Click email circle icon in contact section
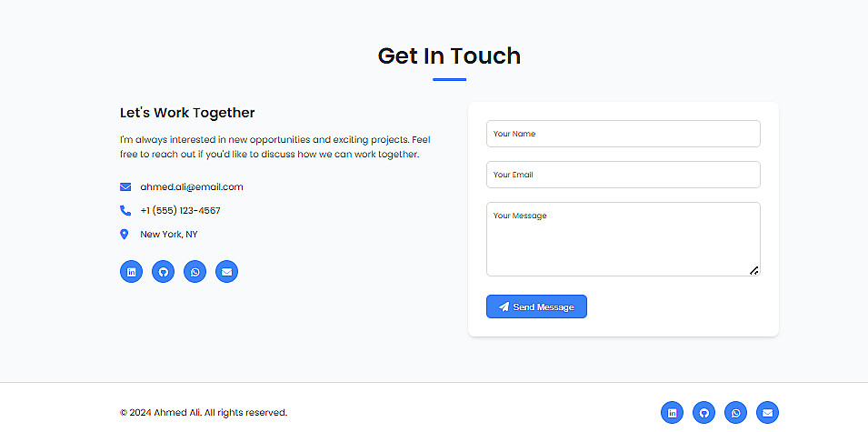This screenshot has height=432, width=868. [227, 271]
